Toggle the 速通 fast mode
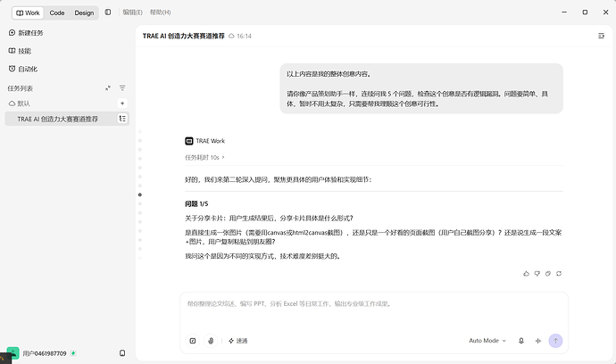Viewport: 616px width, 364px height. click(238, 341)
